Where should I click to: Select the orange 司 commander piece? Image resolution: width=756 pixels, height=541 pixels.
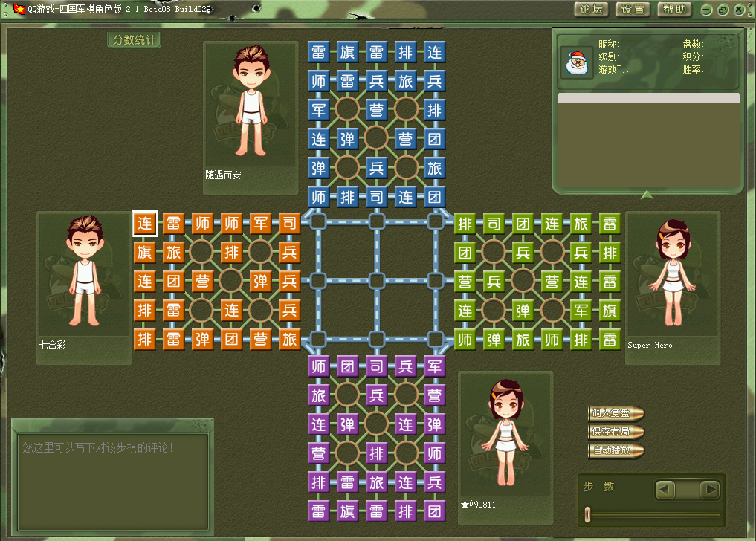289,223
